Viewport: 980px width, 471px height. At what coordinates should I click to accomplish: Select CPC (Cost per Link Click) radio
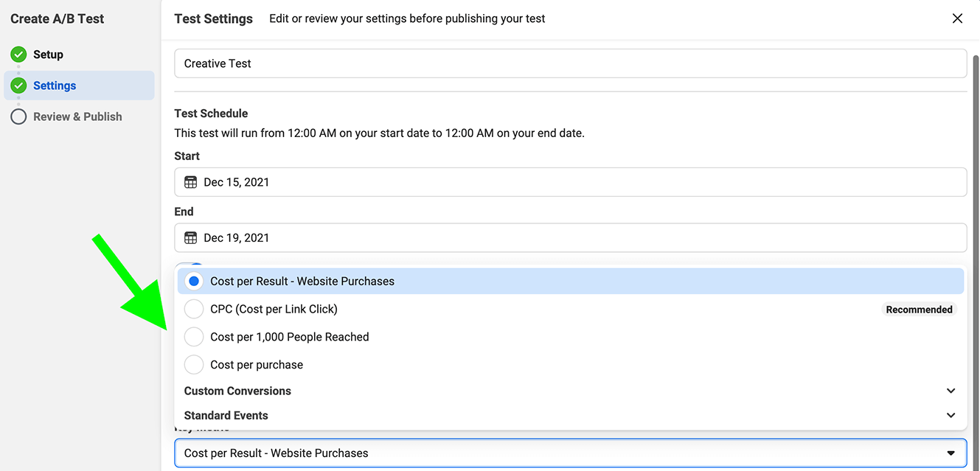tap(194, 309)
